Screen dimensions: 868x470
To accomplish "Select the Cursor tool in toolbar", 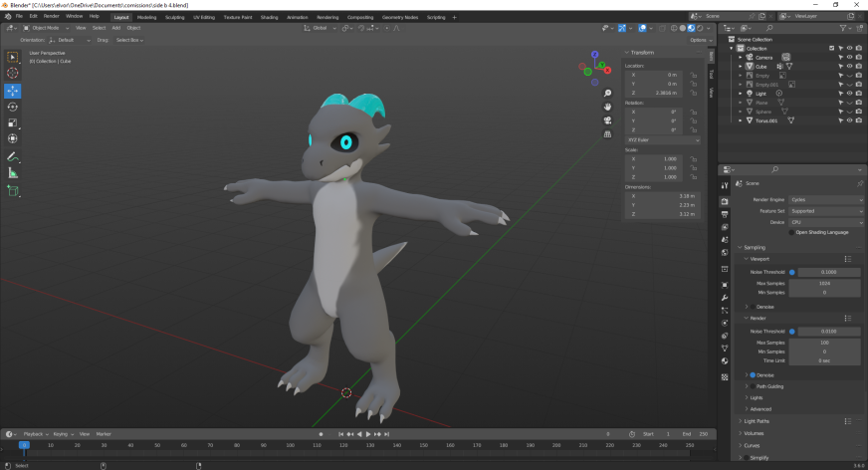I will 13,73.
